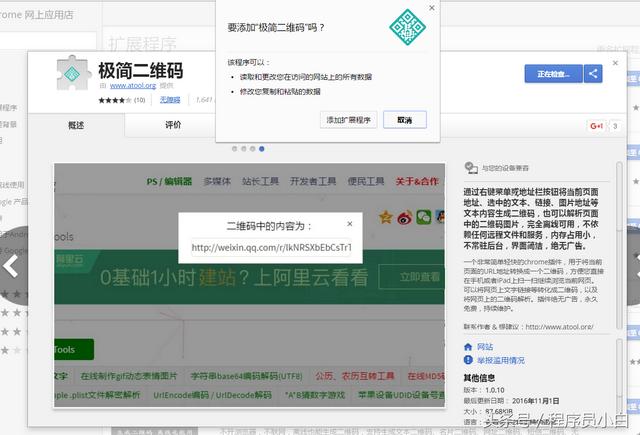Screen dimensions: 640x435
Task: Open the 网站 link
Action: pyautogui.click(x=485, y=347)
